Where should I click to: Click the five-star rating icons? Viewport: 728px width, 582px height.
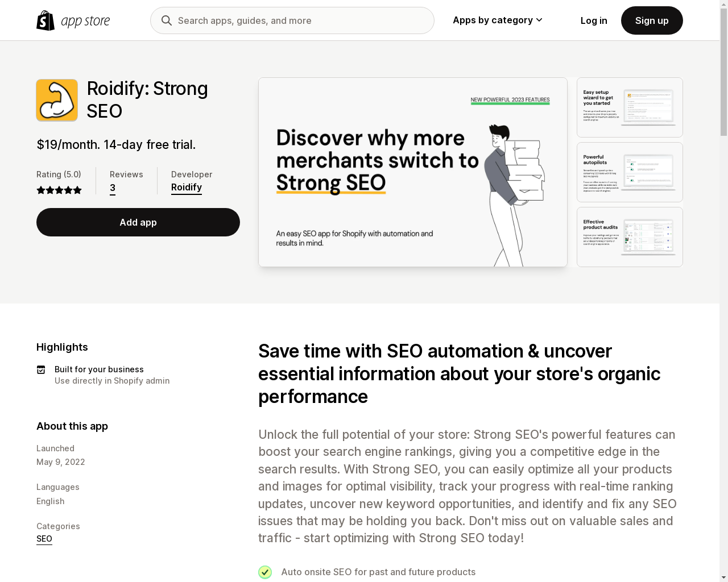(59, 190)
